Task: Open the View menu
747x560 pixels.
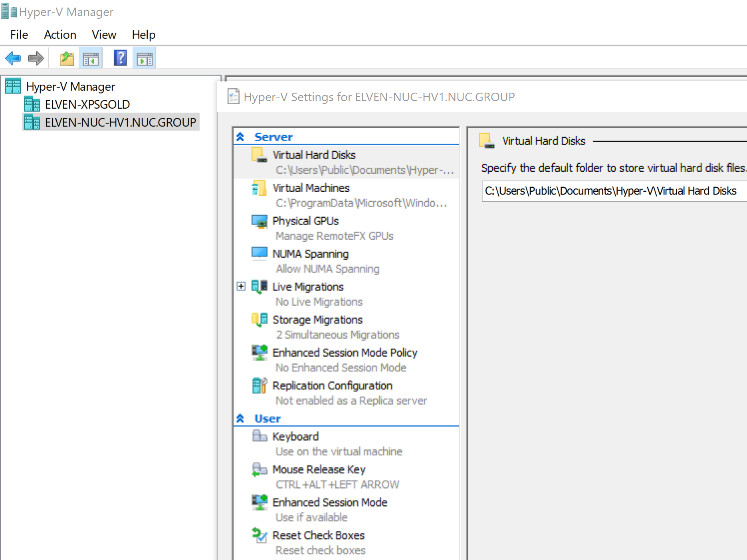Action: 104,35
